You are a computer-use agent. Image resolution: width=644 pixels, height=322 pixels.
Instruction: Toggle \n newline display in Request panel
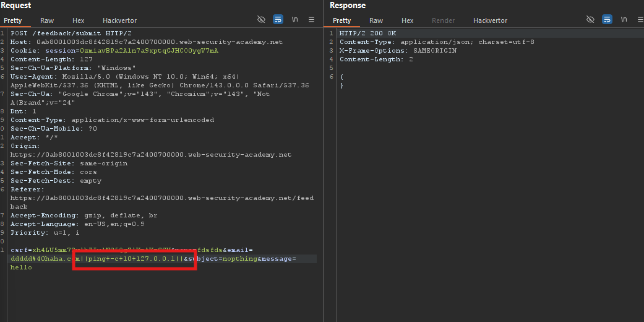pos(295,19)
